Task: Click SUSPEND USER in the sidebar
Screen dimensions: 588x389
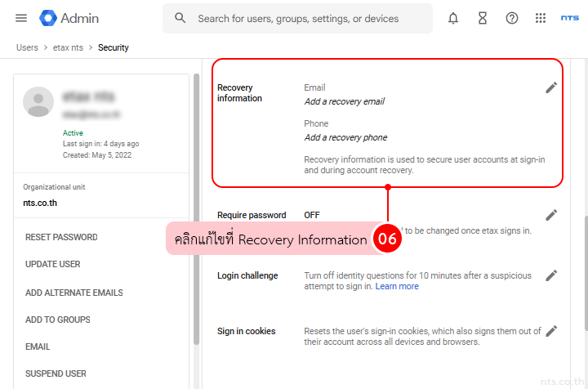Action: tap(56, 373)
